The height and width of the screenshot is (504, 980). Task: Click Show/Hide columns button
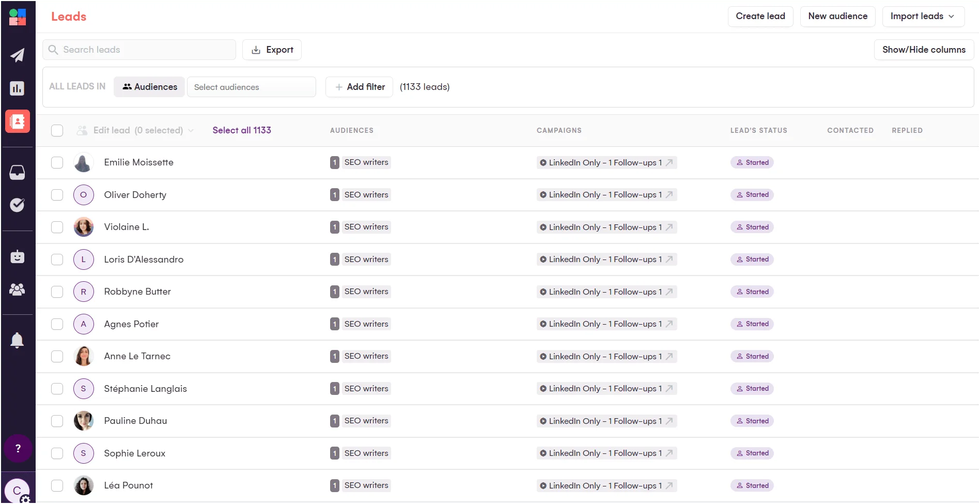(x=924, y=50)
